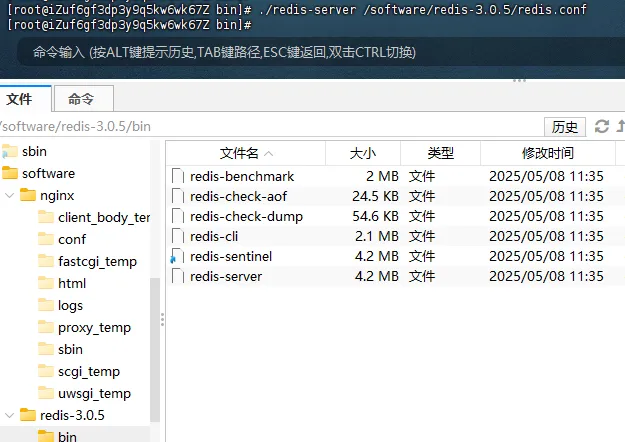Sort by 大小 column header
The height and width of the screenshot is (442, 625).
coord(363,153)
